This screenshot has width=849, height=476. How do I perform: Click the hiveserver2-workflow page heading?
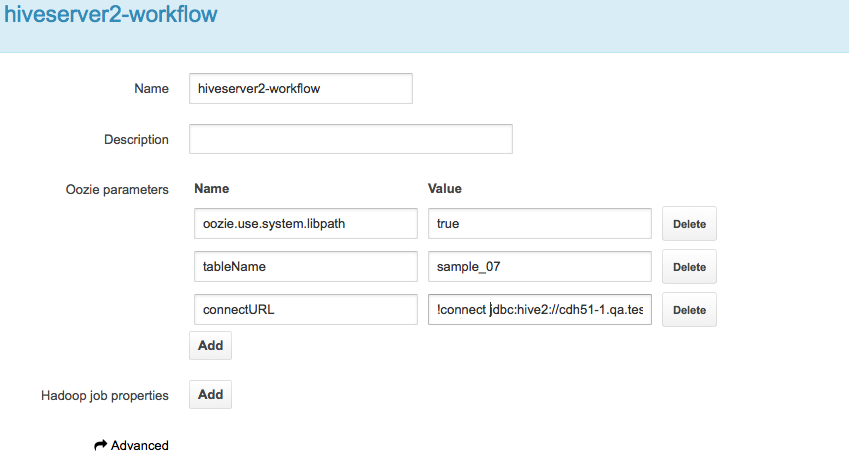[x=109, y=16]
